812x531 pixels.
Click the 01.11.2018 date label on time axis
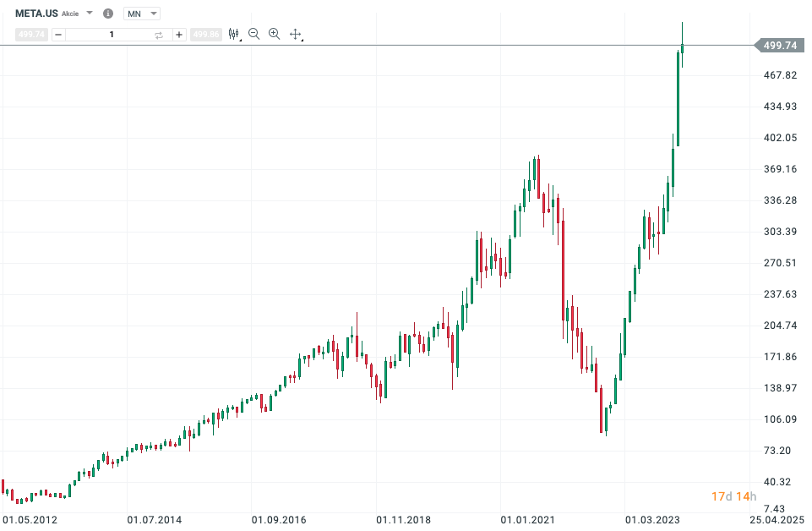click(402, 519)
